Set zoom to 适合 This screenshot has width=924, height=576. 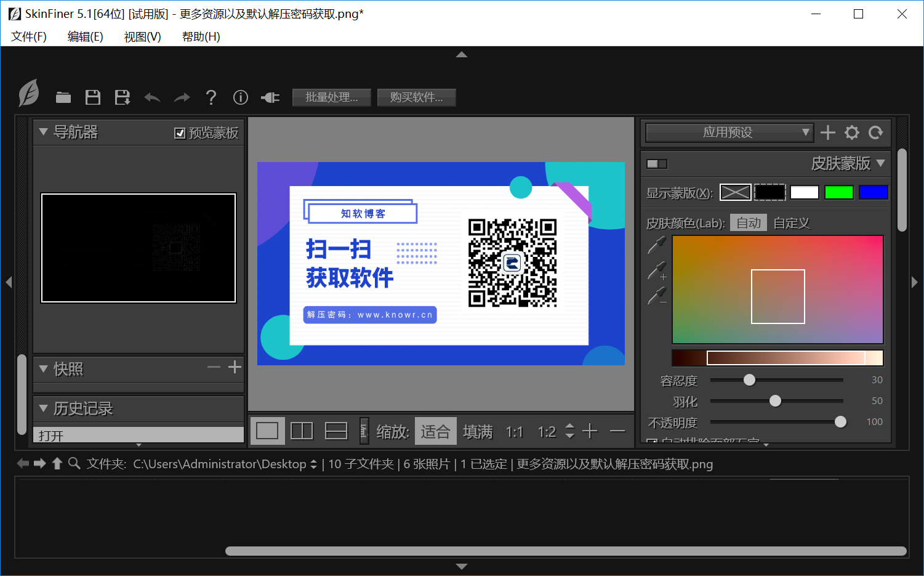point(436,431)
